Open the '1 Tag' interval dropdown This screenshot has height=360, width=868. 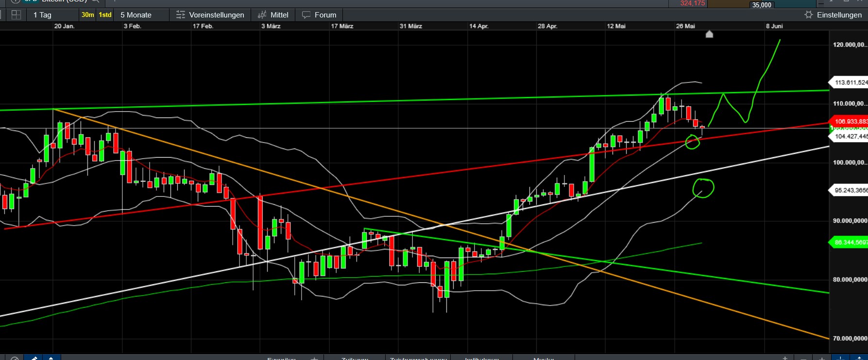(42, 15)
